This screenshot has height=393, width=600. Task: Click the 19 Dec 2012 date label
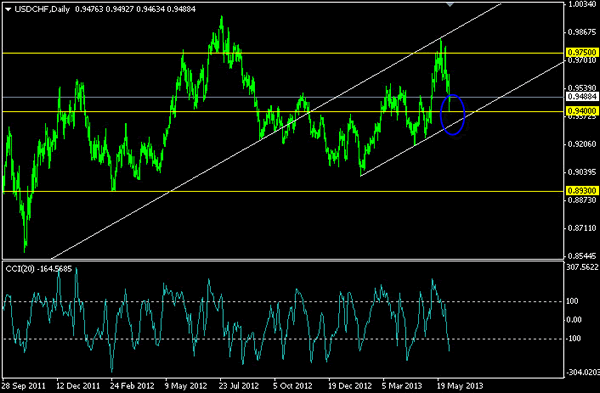pos(350,386)
